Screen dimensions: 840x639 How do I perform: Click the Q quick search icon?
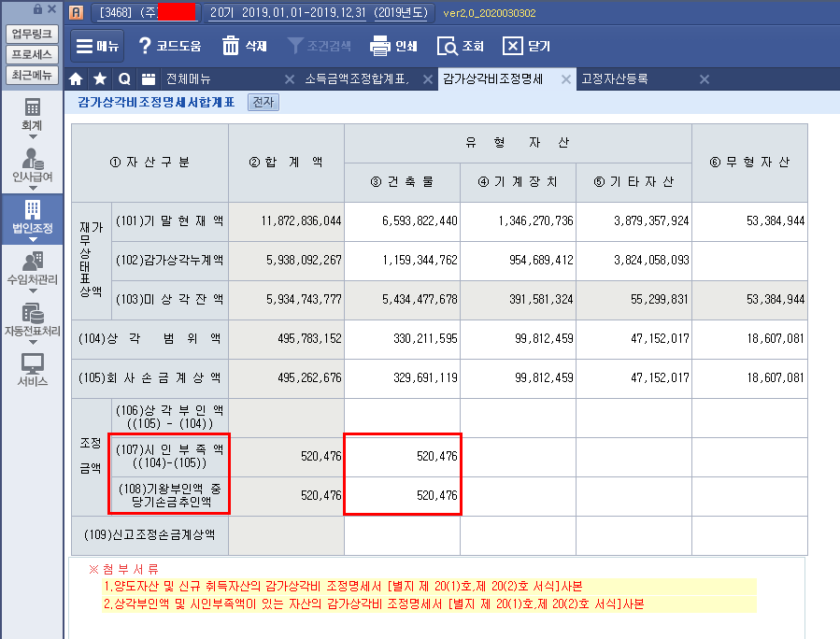[x=123, y=79]
